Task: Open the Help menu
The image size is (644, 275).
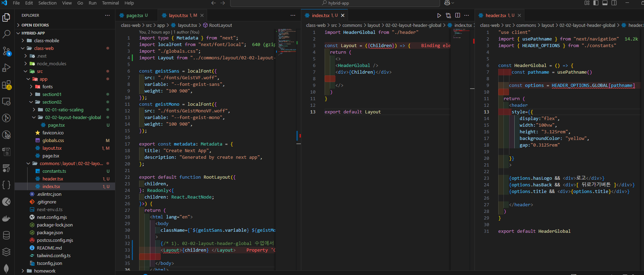Action: tap(129, 3)
